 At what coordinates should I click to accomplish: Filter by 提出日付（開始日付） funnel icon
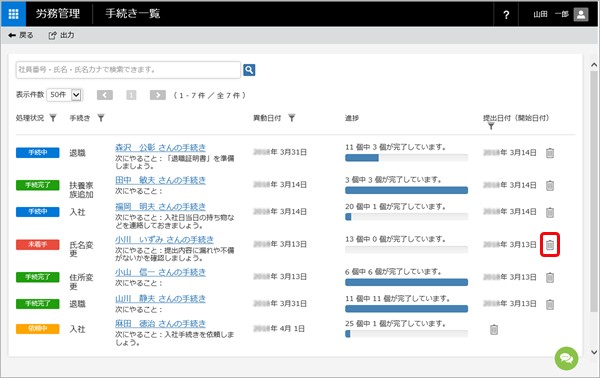[x=491, y=126]
